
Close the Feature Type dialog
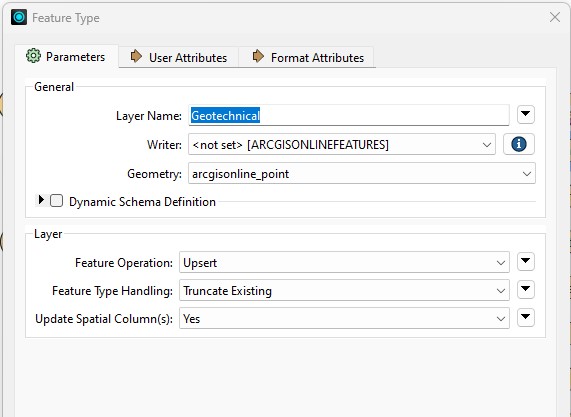(555, 17)
